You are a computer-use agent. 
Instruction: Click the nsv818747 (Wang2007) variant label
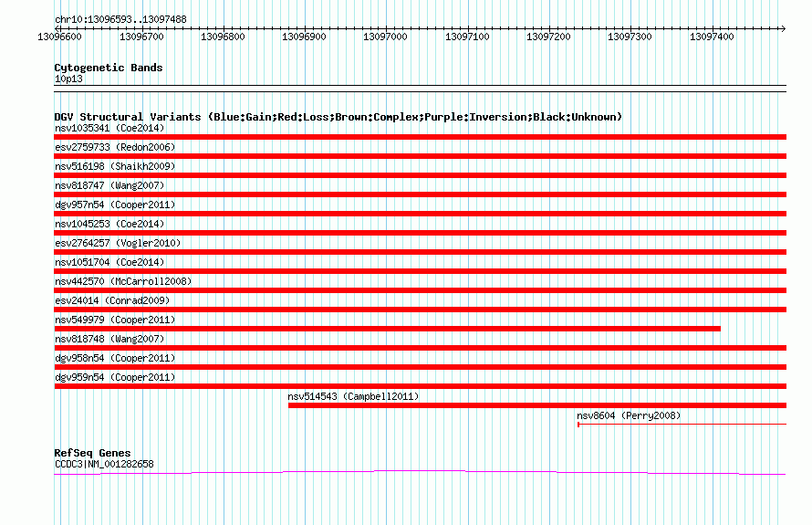tap(109, 185)
